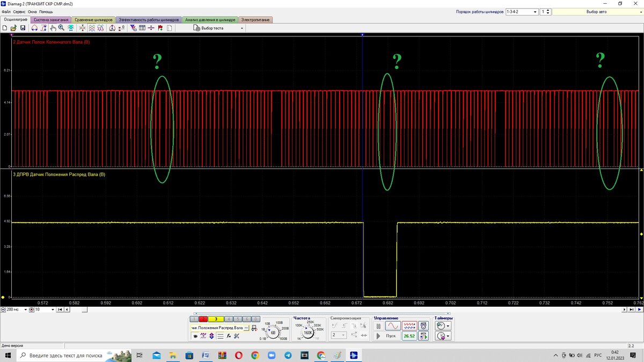Click the red flag marker icon
The height and width of the screenshot is (362, 644).
[160, 28]
